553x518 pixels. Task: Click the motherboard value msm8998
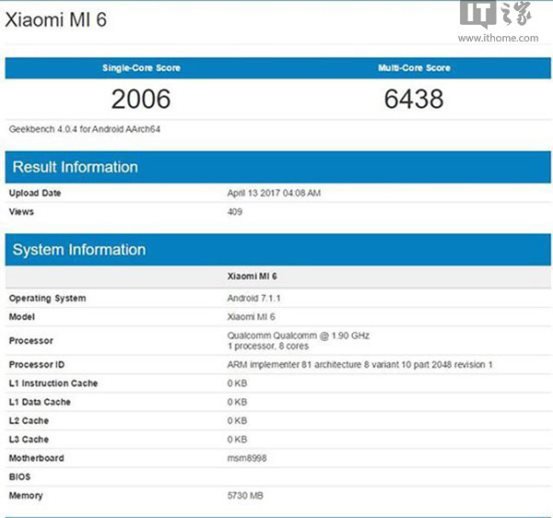(x=247, y=458)
